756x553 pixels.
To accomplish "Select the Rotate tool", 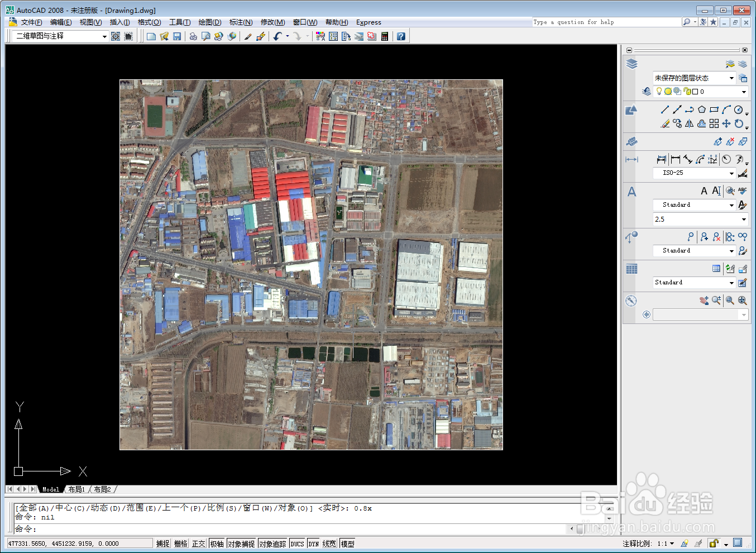I will pyautogui.click(x=739, y=123).
